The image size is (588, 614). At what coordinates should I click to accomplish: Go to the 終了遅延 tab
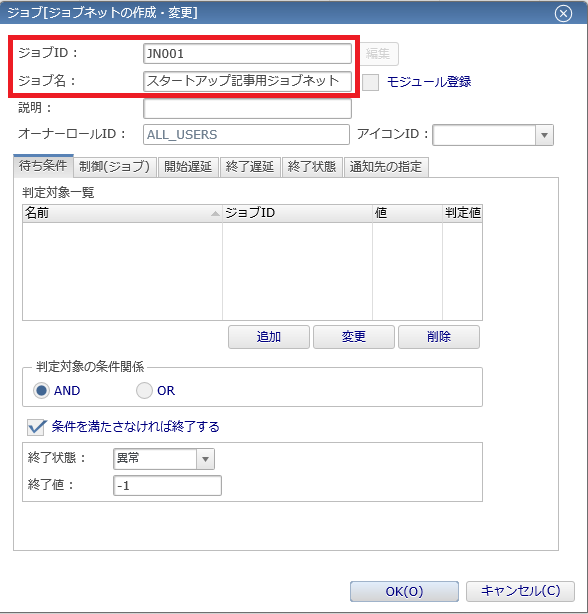(250, 167)
